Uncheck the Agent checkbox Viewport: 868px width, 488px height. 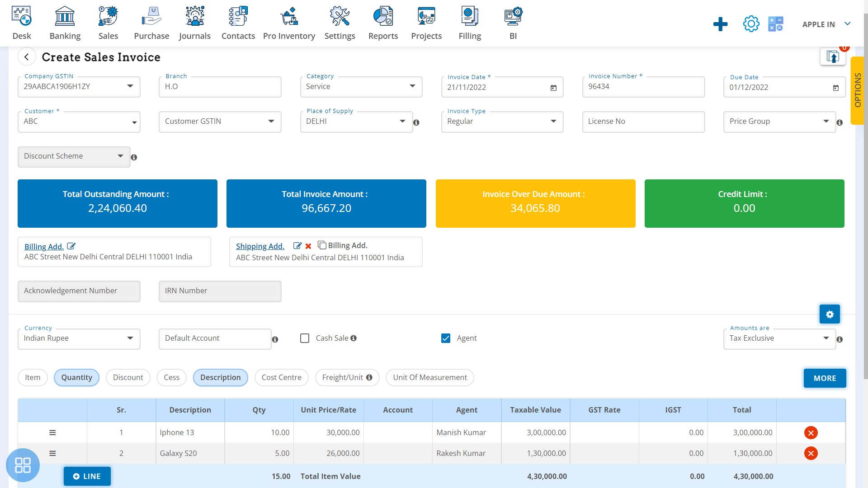click(446, 338)
